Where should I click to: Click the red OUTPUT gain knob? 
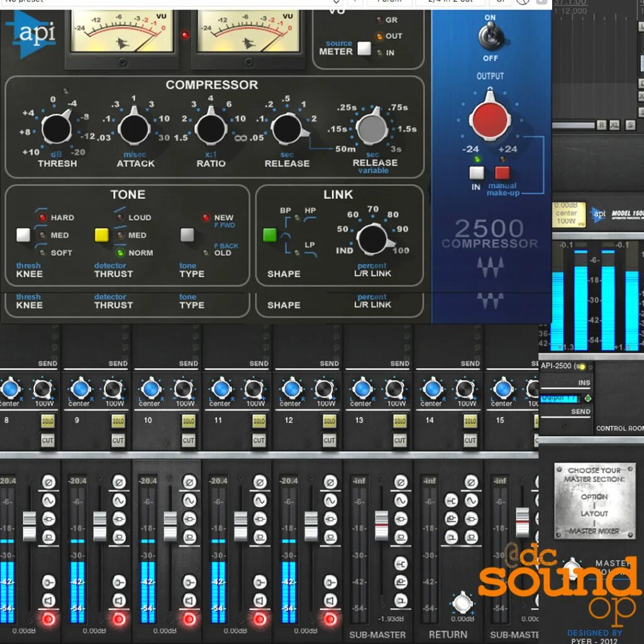pos(489,119)
